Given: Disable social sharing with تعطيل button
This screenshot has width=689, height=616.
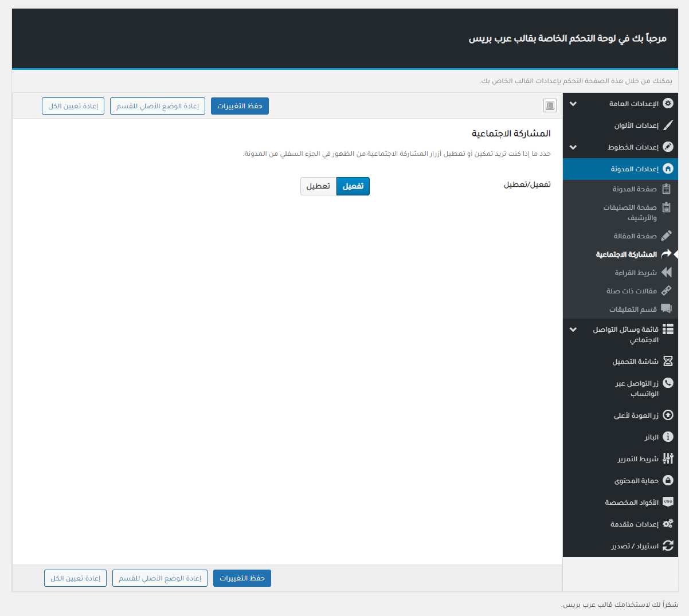Looking at the screenshot, I should 318,186.
